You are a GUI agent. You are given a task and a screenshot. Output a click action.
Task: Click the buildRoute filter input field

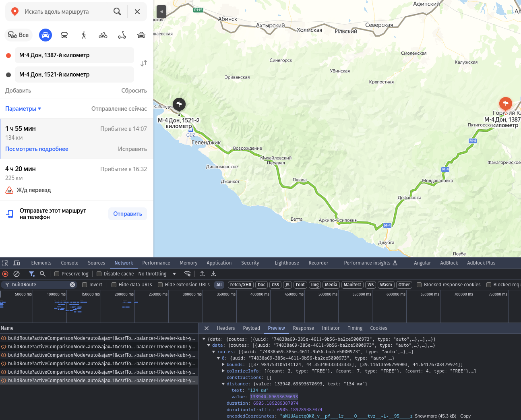tap(39, 285)
